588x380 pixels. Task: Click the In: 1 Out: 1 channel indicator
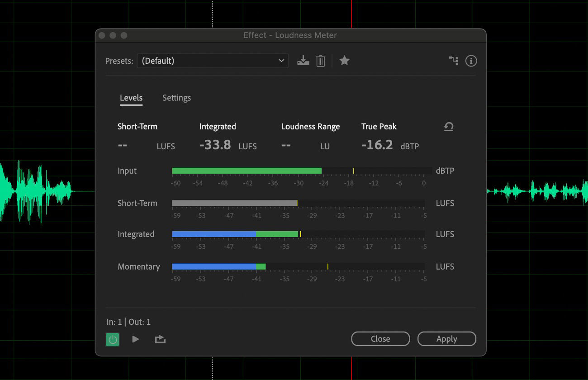(x=128, y=322)
